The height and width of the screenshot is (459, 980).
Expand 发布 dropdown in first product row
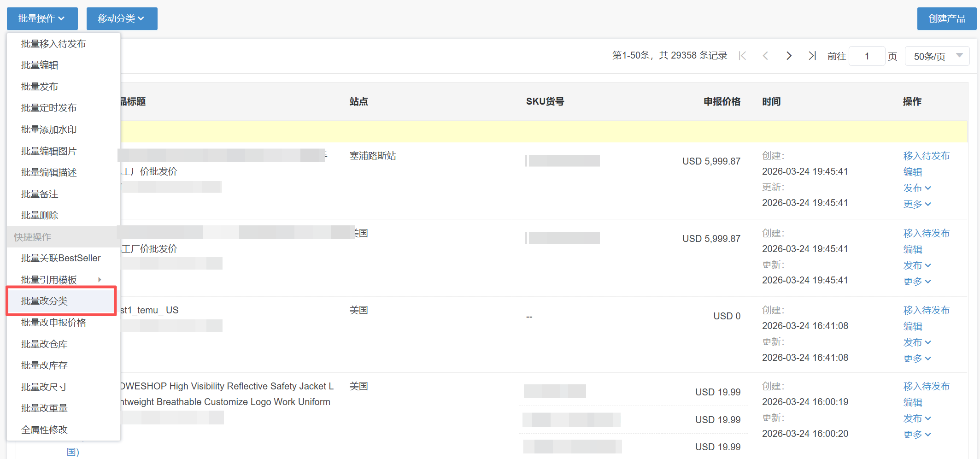click(x=917, y=188)
